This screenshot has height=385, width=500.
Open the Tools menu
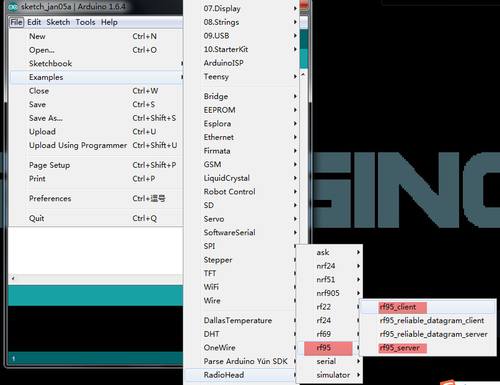85,22
